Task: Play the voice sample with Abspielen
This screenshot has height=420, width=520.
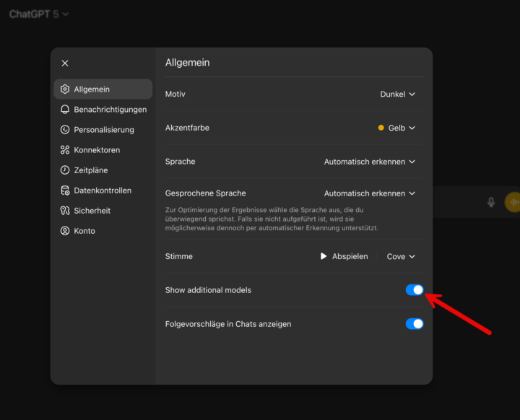Action: 344,257
